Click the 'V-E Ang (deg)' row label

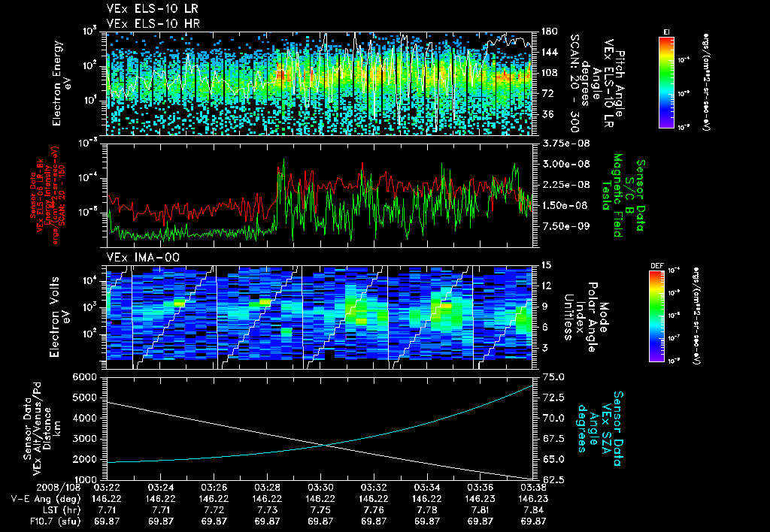click(46, 500)
